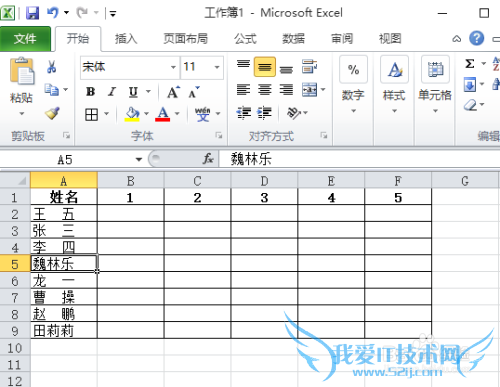Select cell containing 田莉莉
This screenshot has height=387, width=500.
tap(64, 330)
